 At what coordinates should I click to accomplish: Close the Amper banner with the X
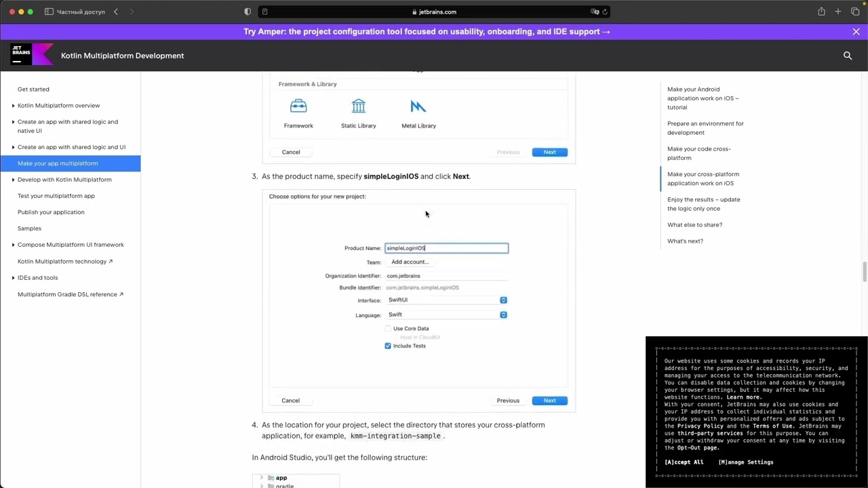point(856,32)
